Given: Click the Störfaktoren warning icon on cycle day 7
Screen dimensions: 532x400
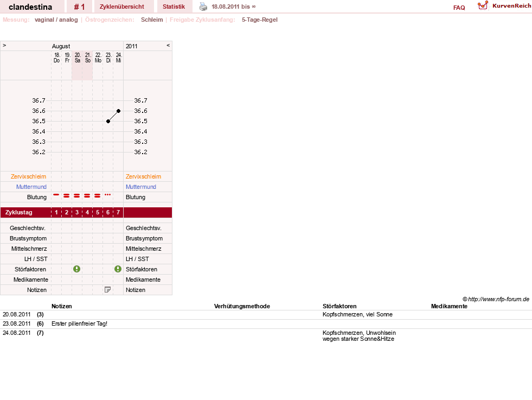Looking at the screenshot, I should click(x=118, y=269).
